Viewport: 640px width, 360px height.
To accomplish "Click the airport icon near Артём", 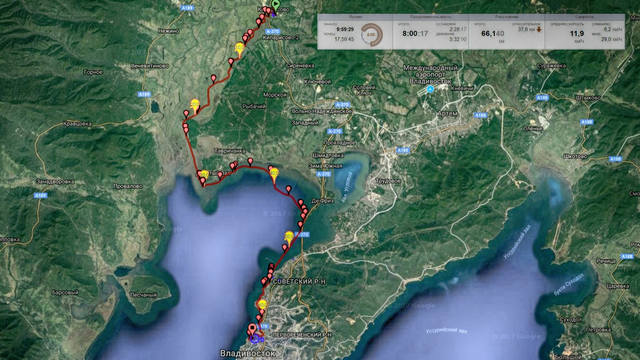I will click(x=430, y=89).
